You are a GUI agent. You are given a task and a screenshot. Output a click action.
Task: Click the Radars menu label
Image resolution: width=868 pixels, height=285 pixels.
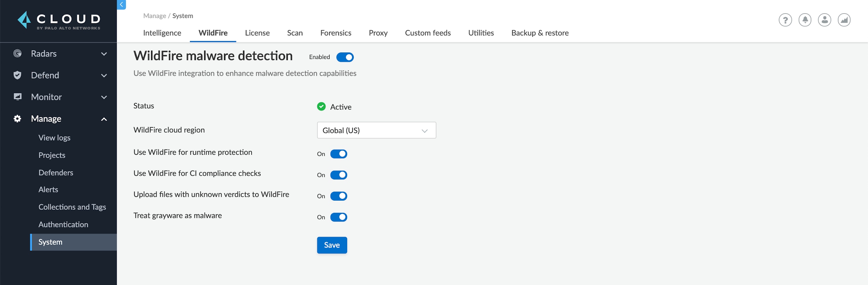click(44, 53)
